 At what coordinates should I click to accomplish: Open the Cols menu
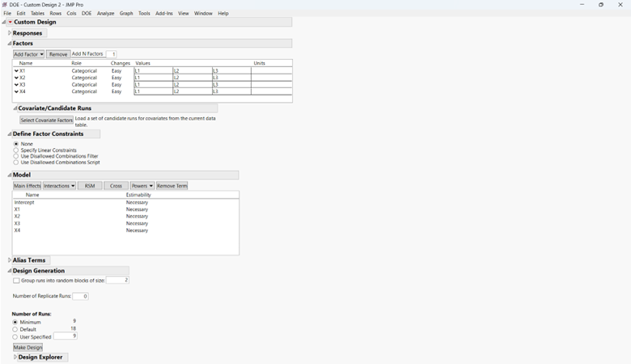[71, 13]
